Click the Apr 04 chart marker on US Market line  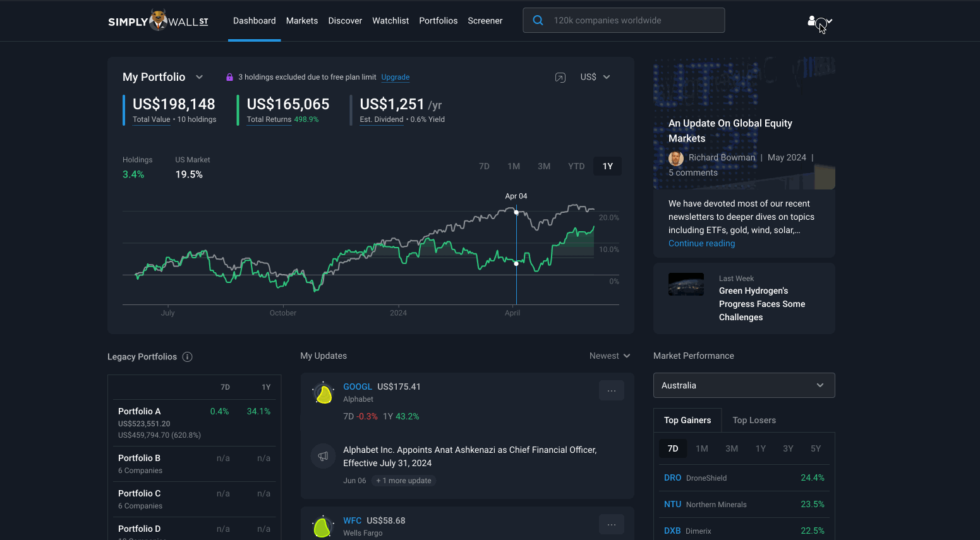coord(516,212)
